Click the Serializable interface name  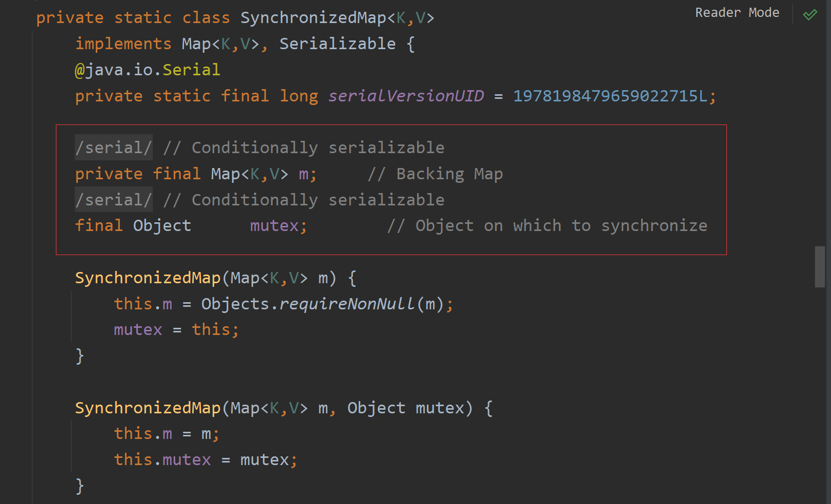(337, 44)
